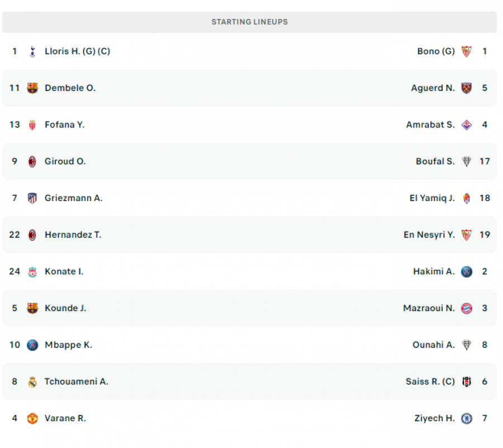Image resolution: width=503 pixels, height=448 pixels.
Task: Click Tottenham club crest beside Lloris
Action: pyautogui.click(x=32, y=51)
